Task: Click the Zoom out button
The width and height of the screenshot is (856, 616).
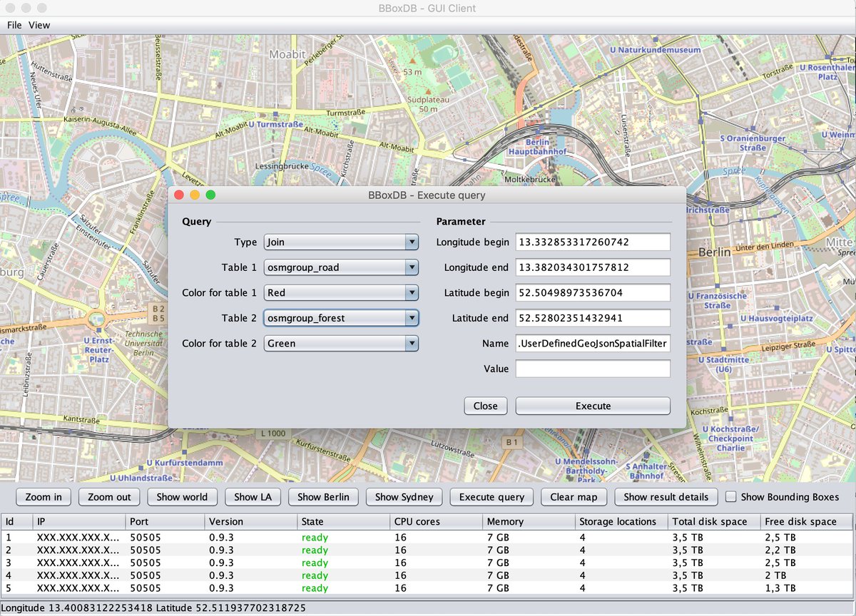Action: coord(110,497)
